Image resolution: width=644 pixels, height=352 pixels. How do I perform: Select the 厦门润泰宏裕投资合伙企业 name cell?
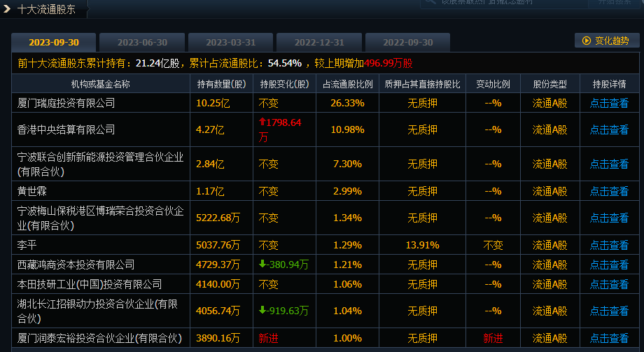point(101,338)
